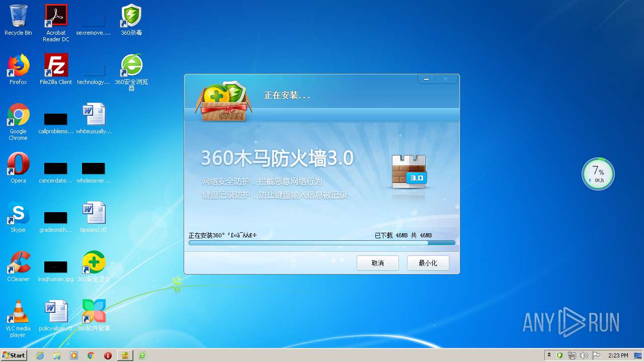Select the callproblems desktop file
This screenshot has height=362, width=644.
coord(56,123)
